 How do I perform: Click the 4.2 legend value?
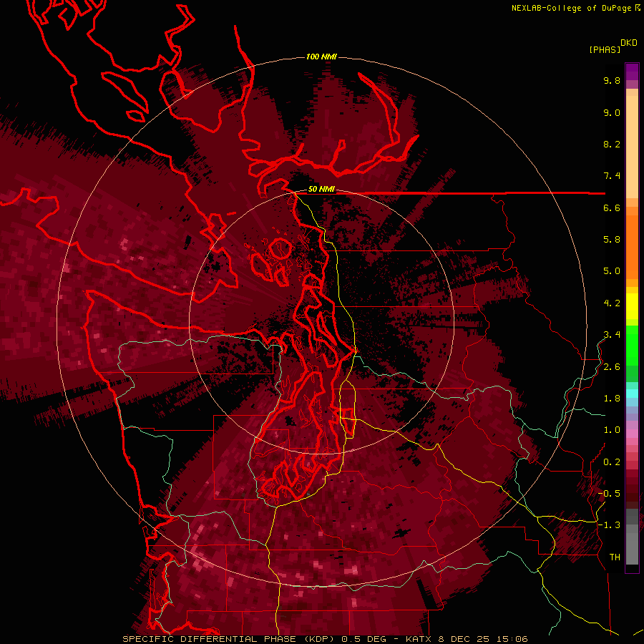click(x=612, y=303)
